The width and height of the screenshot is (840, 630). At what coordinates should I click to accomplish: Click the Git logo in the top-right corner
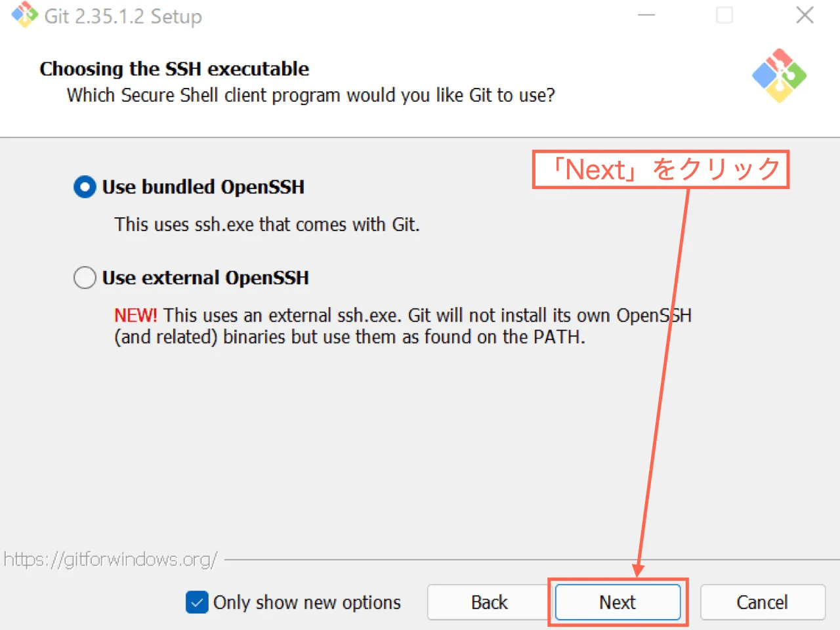[x=779, y=75]
